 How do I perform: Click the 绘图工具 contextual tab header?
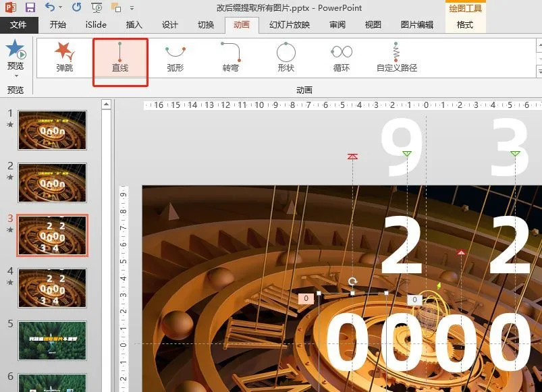465,8
